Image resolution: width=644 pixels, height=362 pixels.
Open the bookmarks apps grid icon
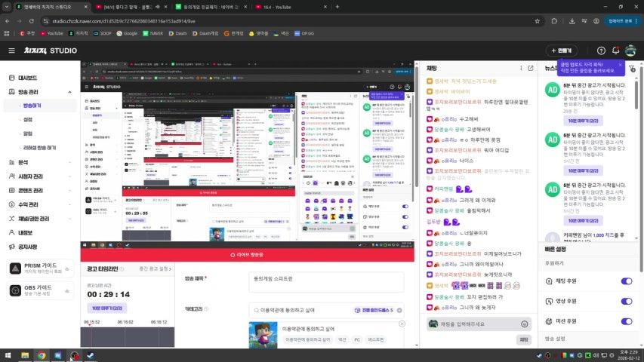(7, 34)
